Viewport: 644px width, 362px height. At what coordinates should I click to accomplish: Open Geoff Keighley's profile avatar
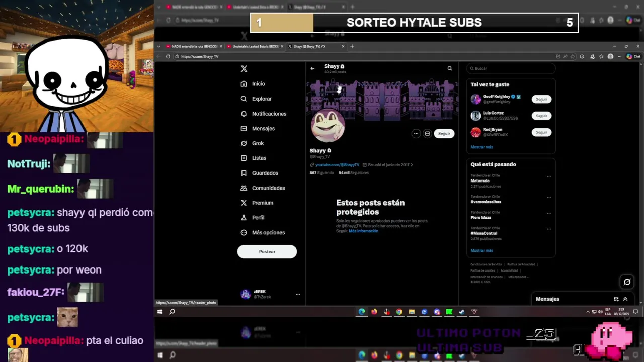[x=476, y=99]
